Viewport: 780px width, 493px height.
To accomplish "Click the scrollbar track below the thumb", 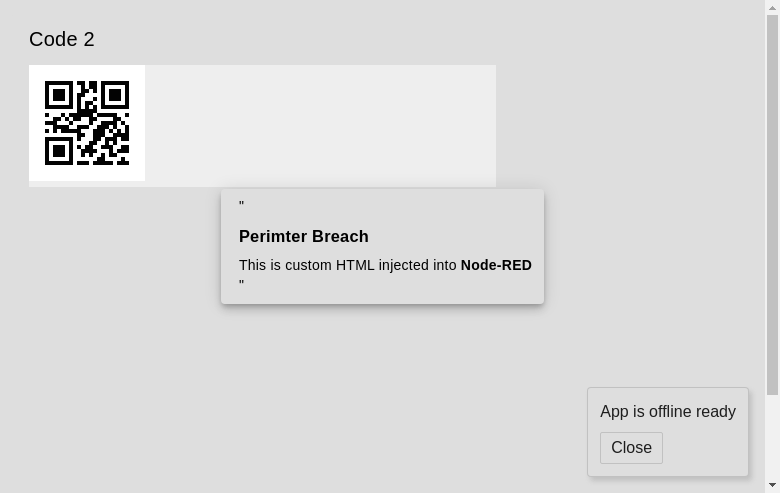I will (772, 435).
